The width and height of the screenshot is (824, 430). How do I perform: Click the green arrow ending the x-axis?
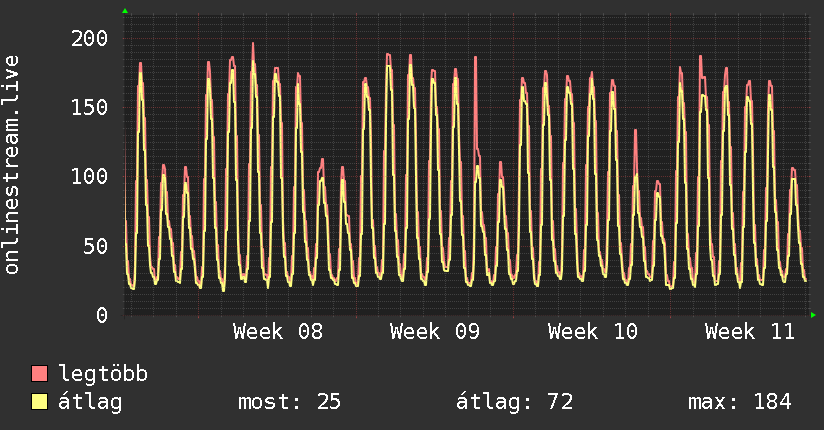pos(813,315)
